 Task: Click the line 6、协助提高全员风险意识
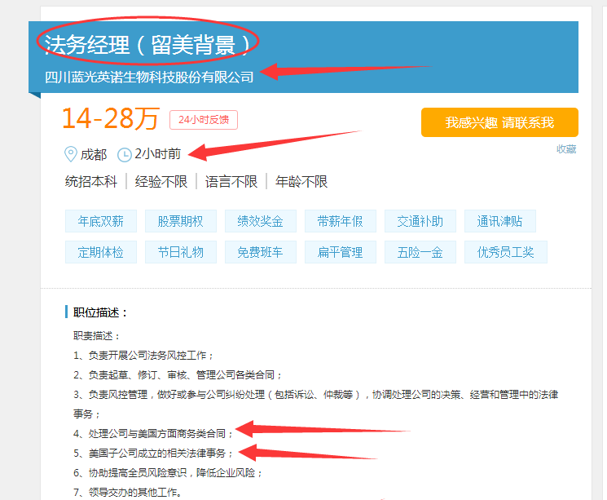(x=168, y=473)
